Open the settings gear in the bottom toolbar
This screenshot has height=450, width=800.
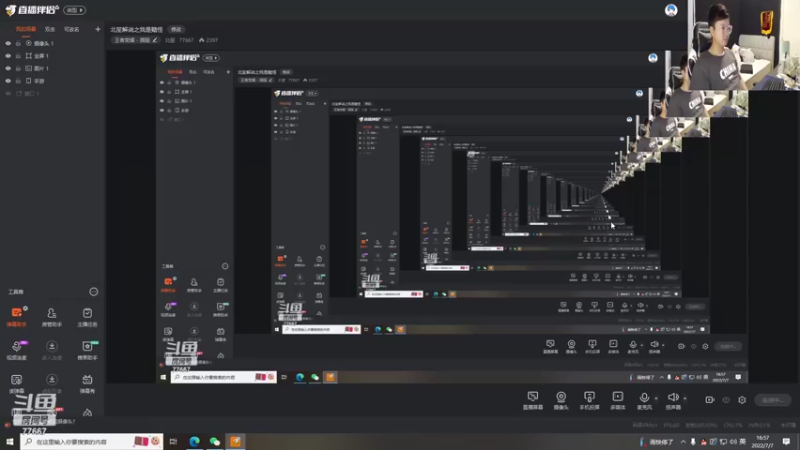point(742,400)
